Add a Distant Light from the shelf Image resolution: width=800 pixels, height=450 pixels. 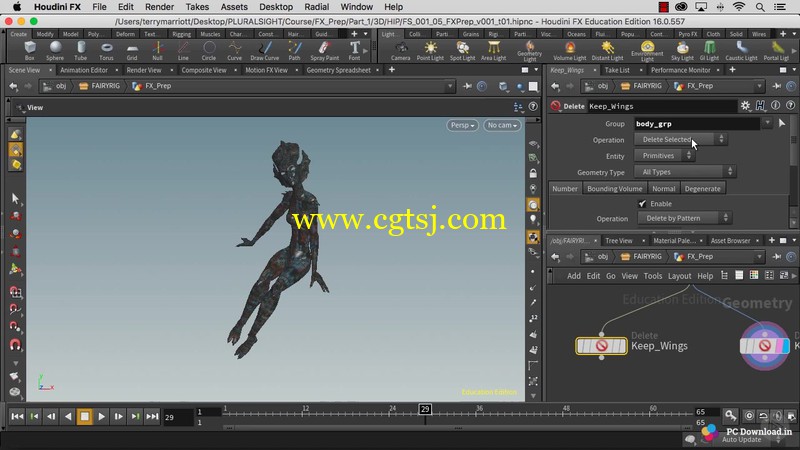pos(607,51)
